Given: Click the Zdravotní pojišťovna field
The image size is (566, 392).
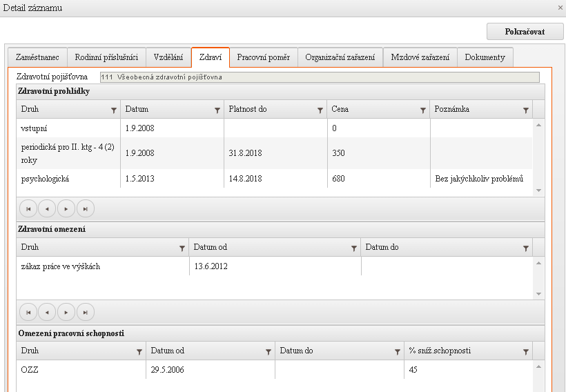Looking at the screenshot, I should (319, 77).
